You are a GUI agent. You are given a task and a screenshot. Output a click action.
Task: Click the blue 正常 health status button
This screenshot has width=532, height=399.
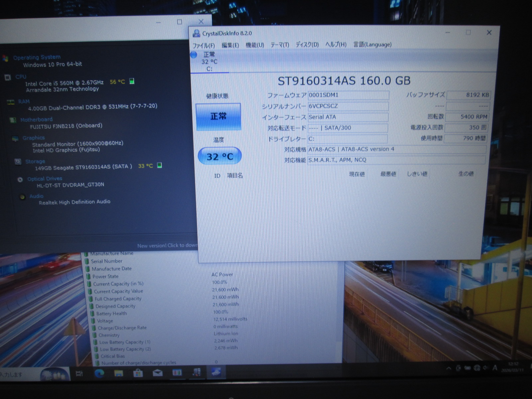pos(218,116)
